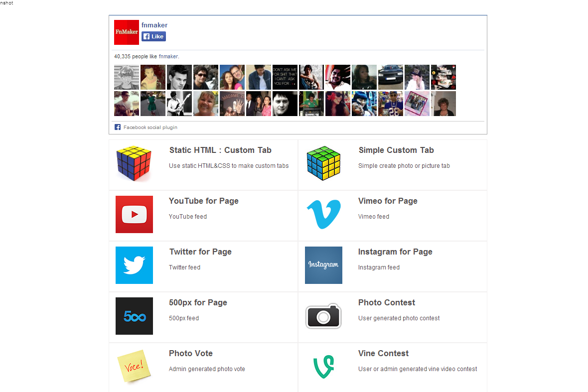The image size is (588, 392).
Task: Click the tilted pink-bordered group photo thumbnail
Action: [417, 104]
